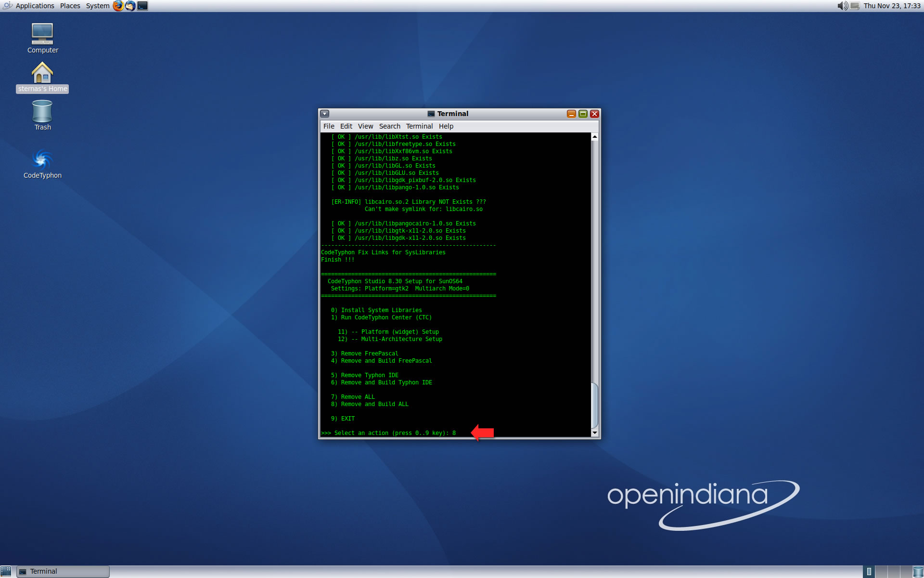
Task: Open the Trash applet in bottom panel
Action: click(918, 572)
